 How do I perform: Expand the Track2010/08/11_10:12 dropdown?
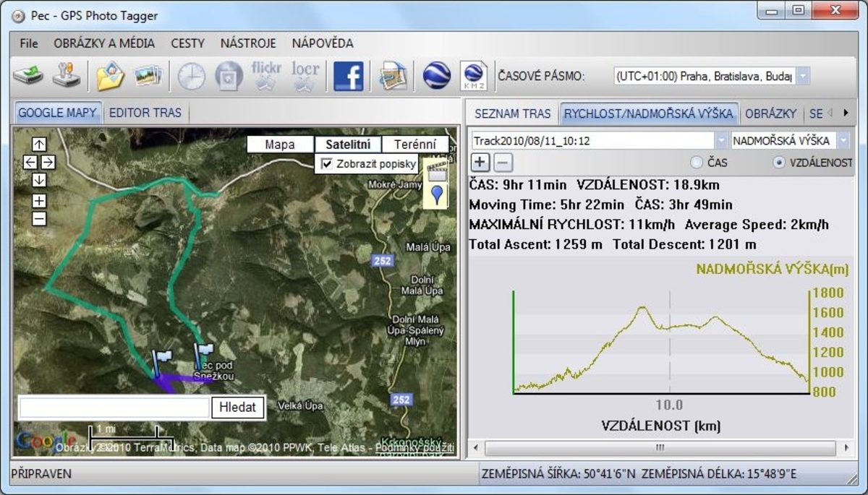721,140
